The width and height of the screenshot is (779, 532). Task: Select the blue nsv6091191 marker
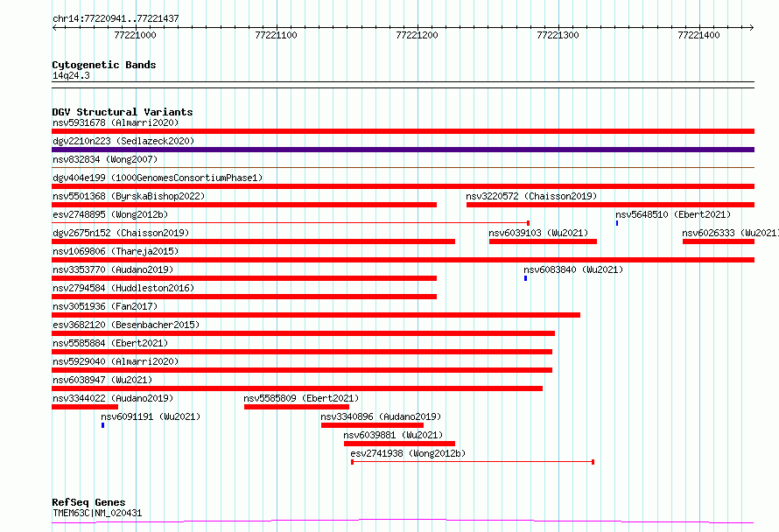[x=102, y=425]
